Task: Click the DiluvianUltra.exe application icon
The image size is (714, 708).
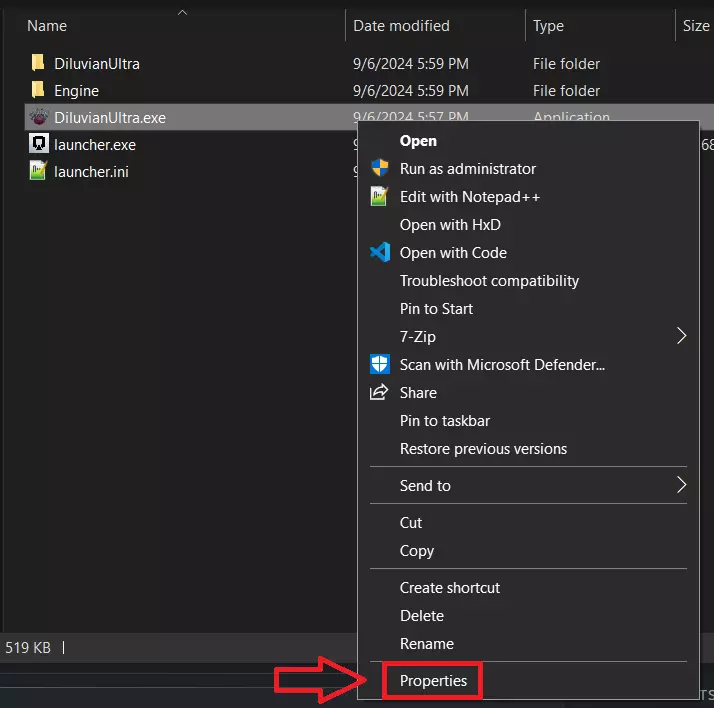Action: [x=39, y=117]
